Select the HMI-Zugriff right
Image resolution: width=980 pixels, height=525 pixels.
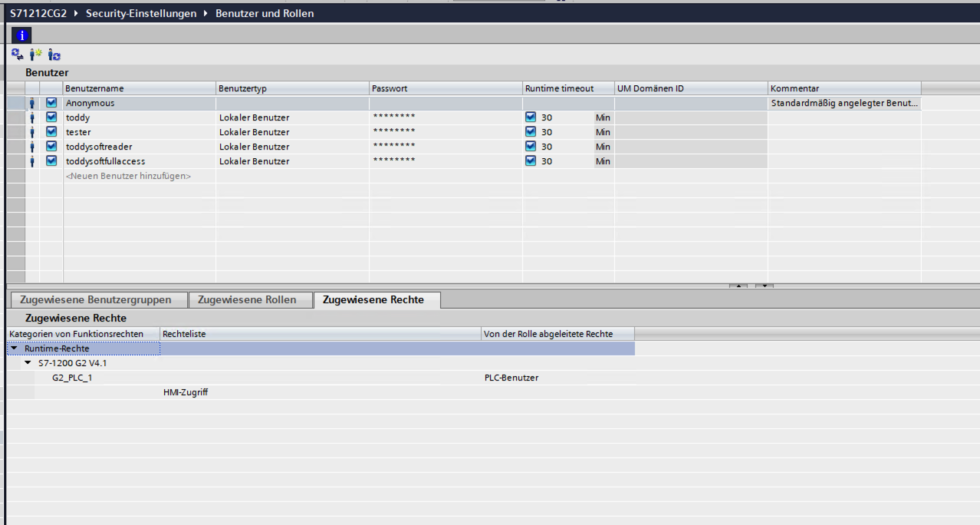coord(186,392)
